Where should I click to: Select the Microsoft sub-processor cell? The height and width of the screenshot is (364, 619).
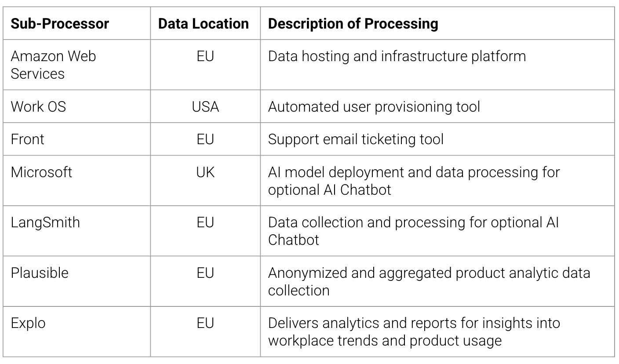(x=77, y=181)
